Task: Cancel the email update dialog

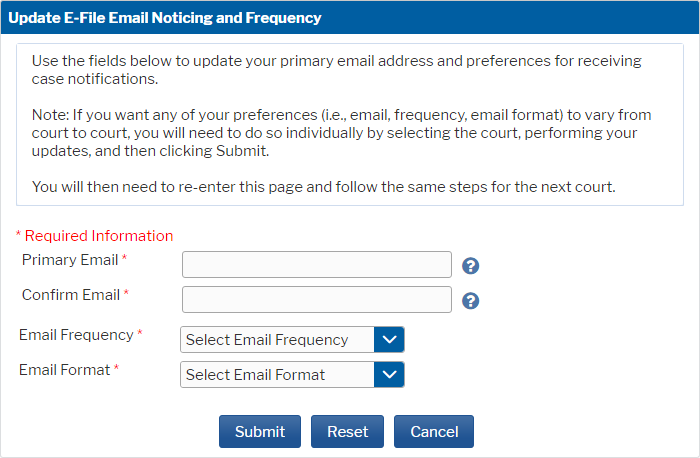Action: [434, 432]
